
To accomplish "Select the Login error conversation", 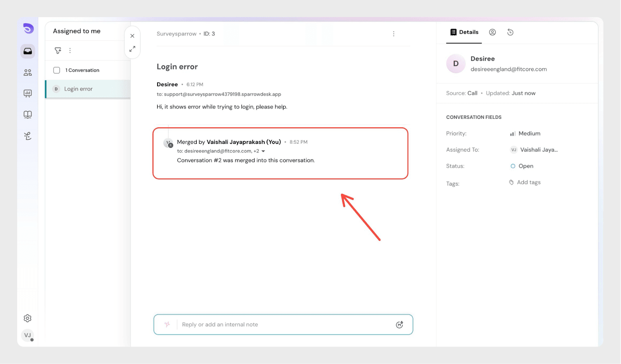I will [x=88, y=89].
